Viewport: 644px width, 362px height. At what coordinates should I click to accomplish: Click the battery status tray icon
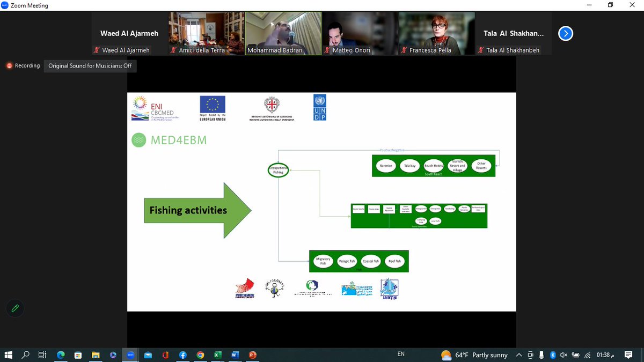pyautogui.click(x=575, y=355)
